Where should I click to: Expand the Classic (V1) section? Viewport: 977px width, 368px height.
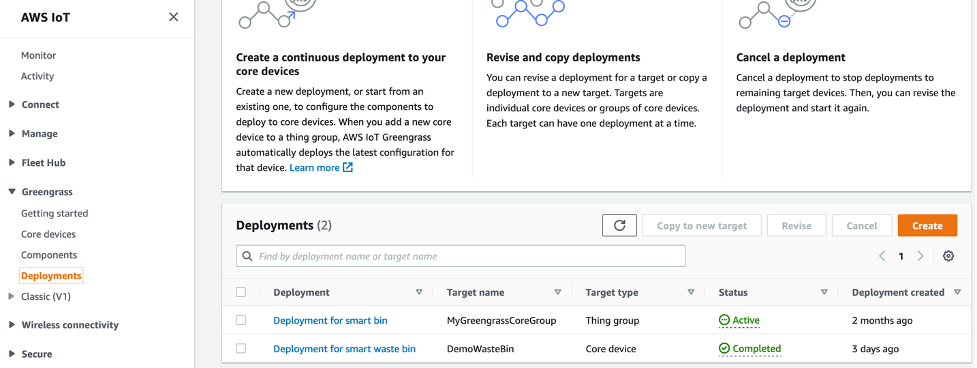click(12, 296)
